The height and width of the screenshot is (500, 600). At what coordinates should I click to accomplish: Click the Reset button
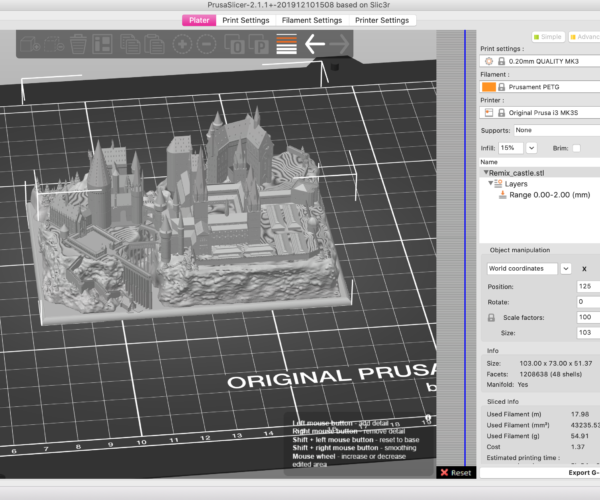coord(456,472)
